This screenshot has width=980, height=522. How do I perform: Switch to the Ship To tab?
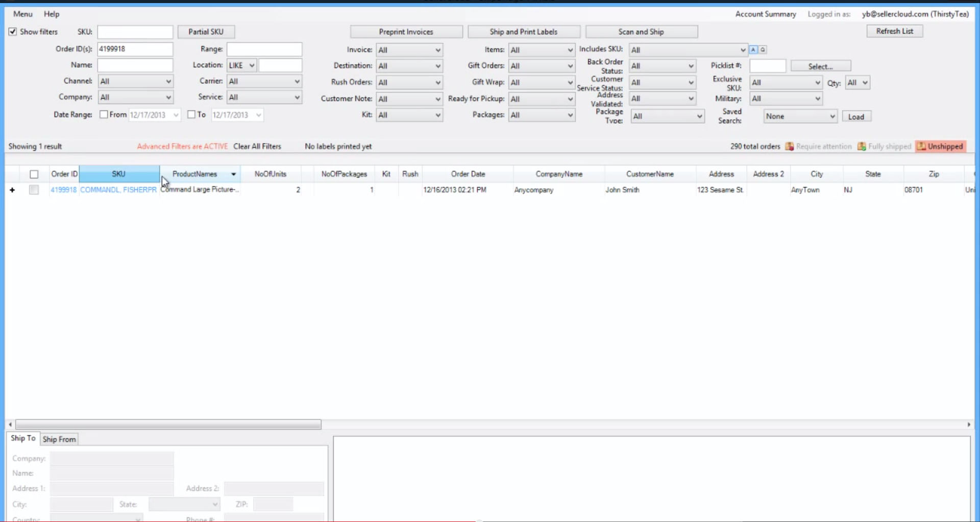pyautogui.click(x=23, y=438)
